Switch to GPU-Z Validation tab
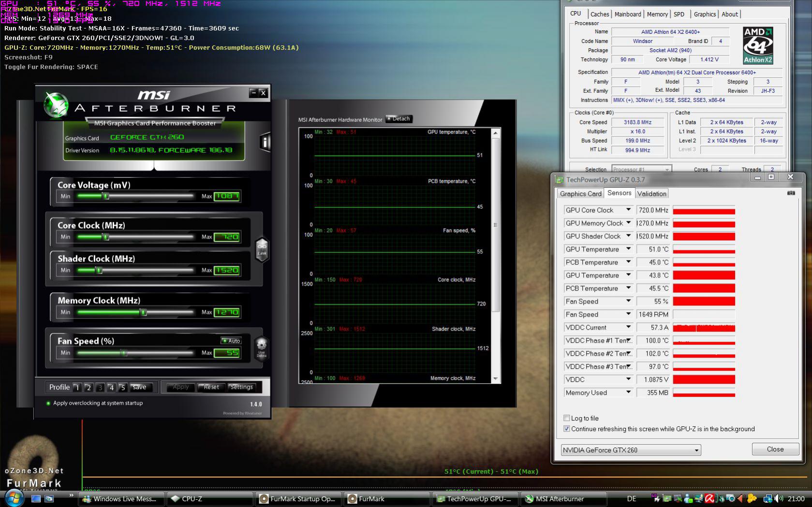812x507 pixels. [651, 193]
